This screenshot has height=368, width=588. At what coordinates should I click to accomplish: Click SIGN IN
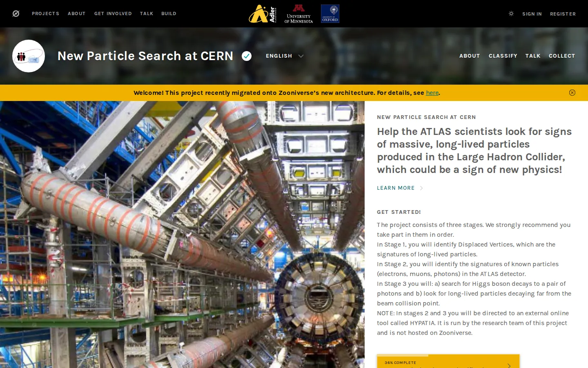pyautogui.click(x=532, y=14)
